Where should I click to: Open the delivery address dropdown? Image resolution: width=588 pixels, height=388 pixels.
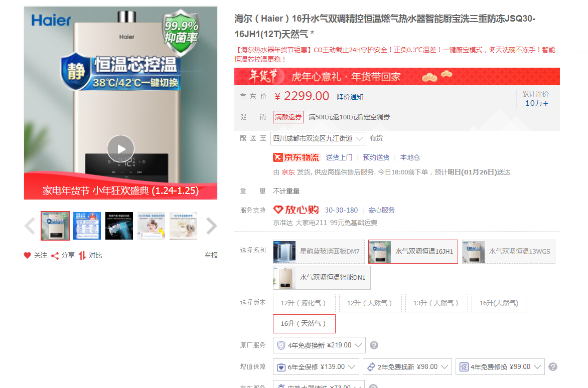tap(318, 138)
